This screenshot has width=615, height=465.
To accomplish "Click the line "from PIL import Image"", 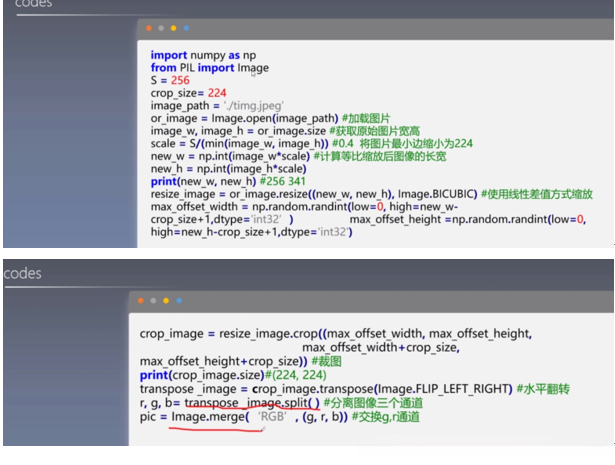I will 210,68.
